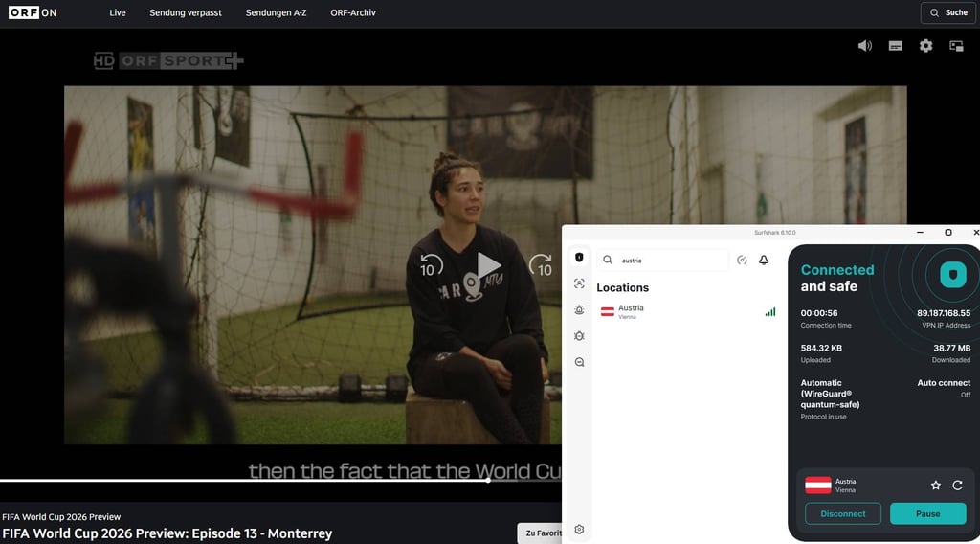
Task: Rewind video 10 seconds
Action: [x=431, y=265]
